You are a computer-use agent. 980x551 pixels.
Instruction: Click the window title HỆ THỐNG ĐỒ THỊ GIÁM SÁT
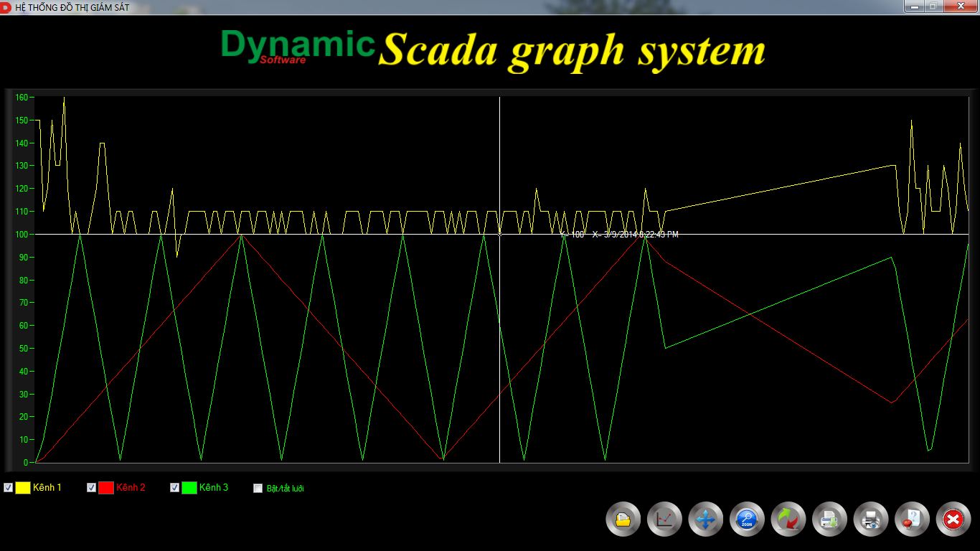coord(72,7)
